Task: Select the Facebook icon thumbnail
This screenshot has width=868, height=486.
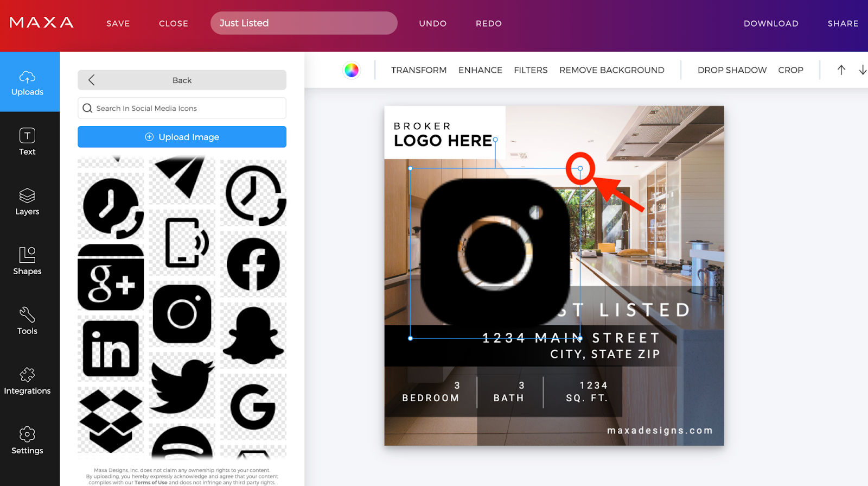Action: 253,264
